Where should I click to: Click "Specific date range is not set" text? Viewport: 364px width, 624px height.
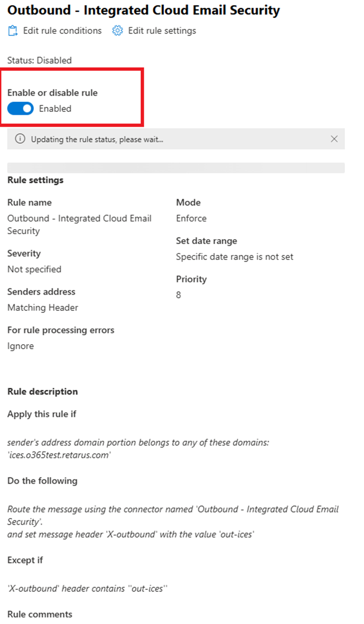pyautogui.click(x=235, y=257)
